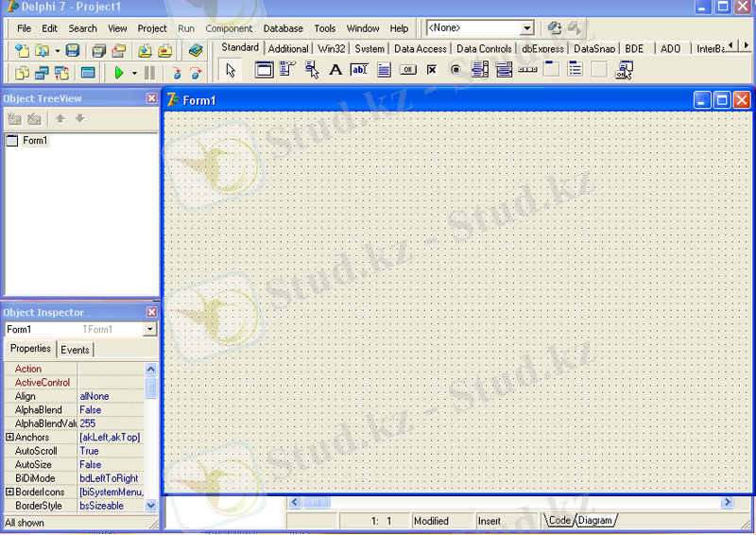Click Add file to project icon
The width and height of the screenshot is (756, 535).
click(146, 50)
